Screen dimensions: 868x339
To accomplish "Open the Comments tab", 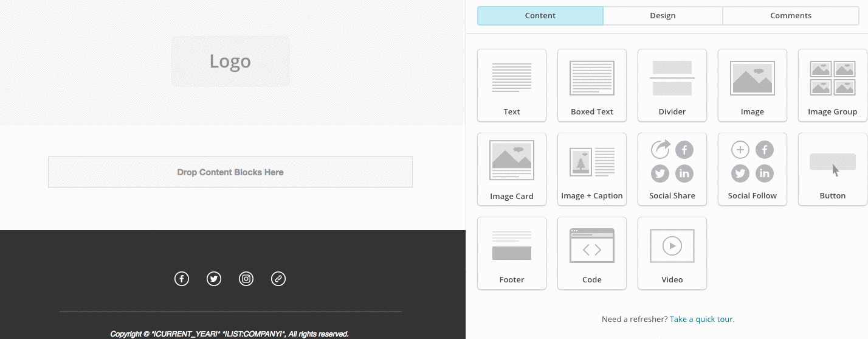I will click(x=791, y=16).
